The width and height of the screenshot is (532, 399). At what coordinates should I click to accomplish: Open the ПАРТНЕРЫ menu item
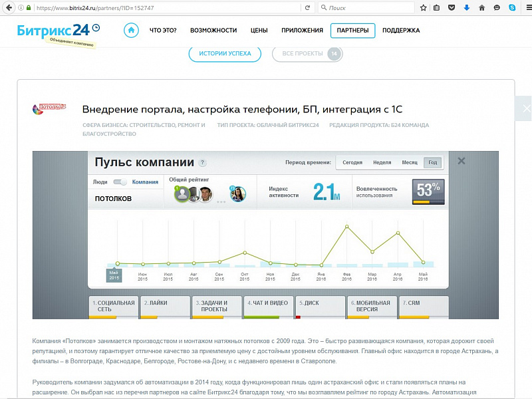click(352, 31)
